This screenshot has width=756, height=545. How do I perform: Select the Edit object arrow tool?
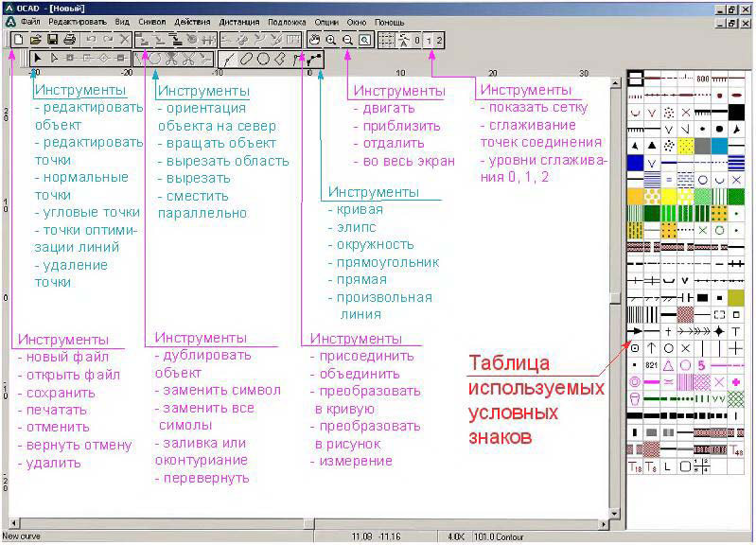coord(38,59)
